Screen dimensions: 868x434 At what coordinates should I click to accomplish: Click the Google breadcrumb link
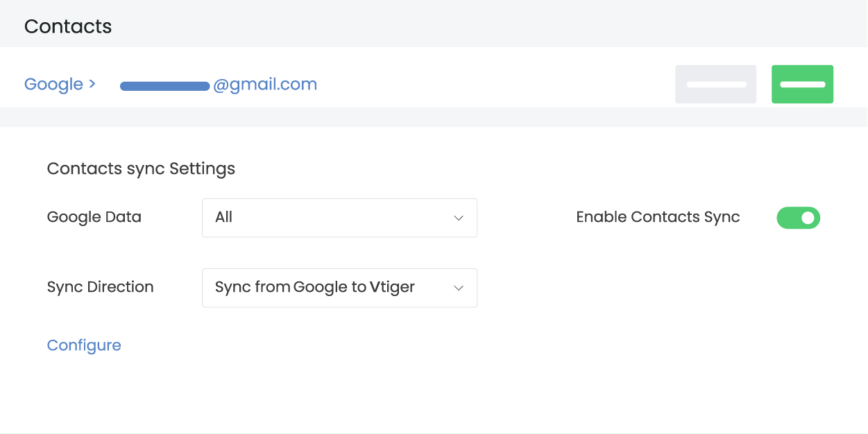[53, 85]
